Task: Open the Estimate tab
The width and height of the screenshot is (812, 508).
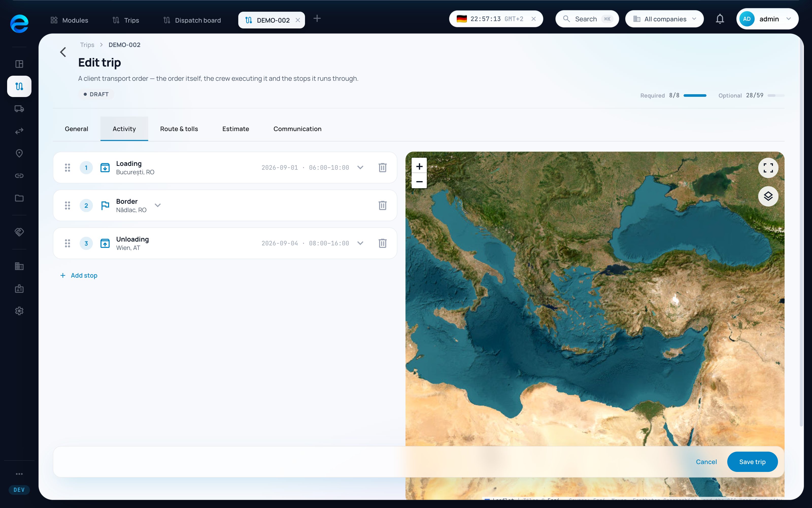Action: (235, 129)
